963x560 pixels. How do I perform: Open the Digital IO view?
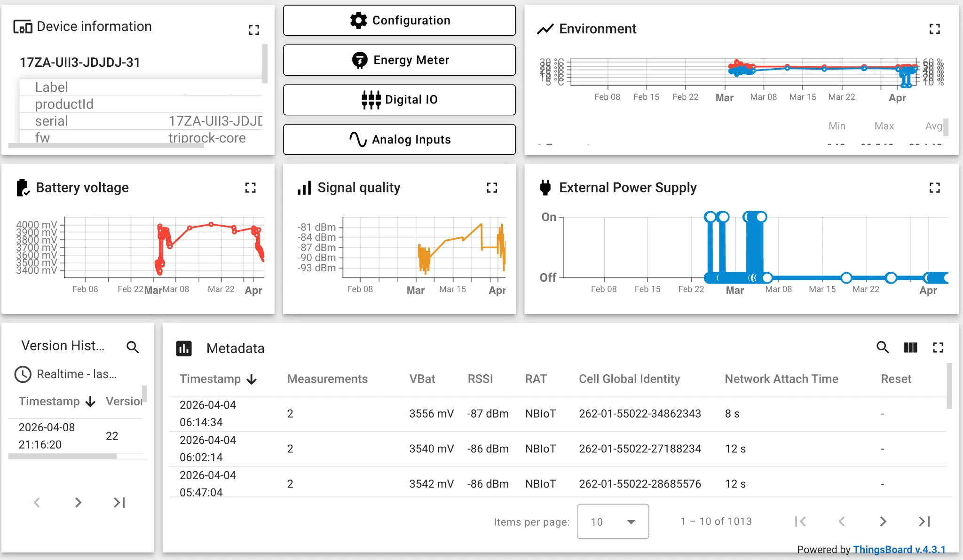pos(399,100)
